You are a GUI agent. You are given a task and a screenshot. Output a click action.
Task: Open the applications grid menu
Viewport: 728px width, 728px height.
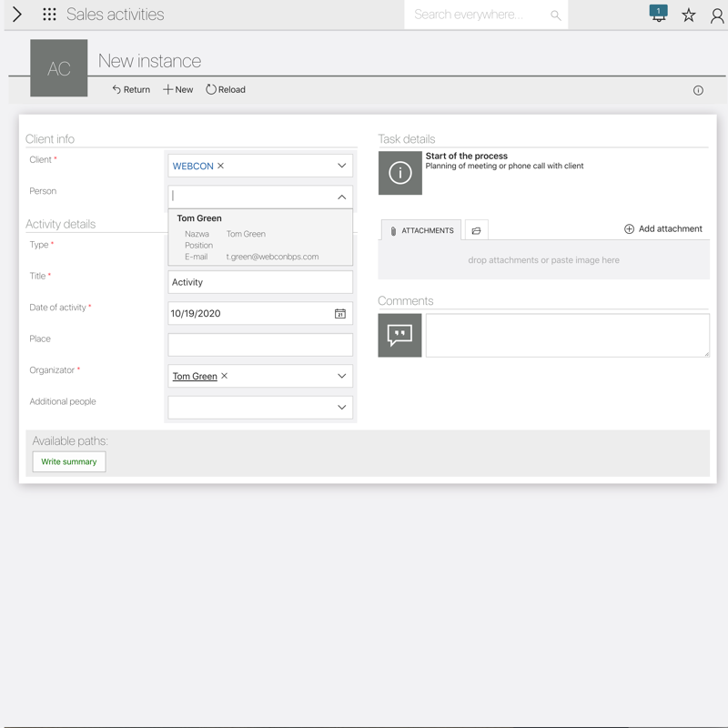coord(49,15)
